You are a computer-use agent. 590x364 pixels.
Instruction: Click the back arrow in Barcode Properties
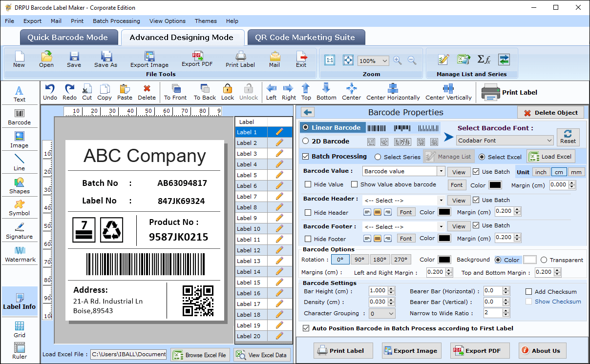[x=308, y=112]
